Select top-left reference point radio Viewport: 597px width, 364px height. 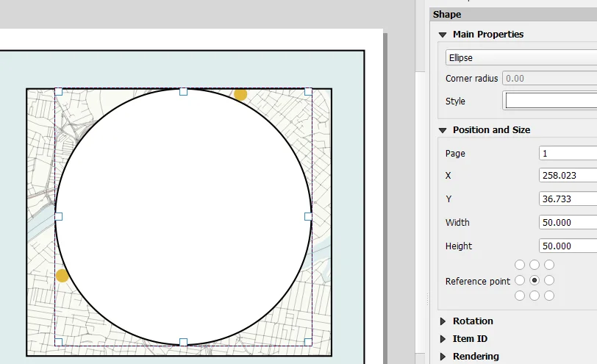click(x=520, y=265)
